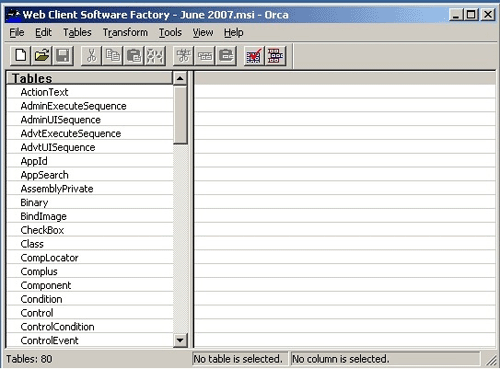This screenshot has height=369, width=500.
Task: Click the Cut Row toolbar icon
Action: [x=155, y=56]
